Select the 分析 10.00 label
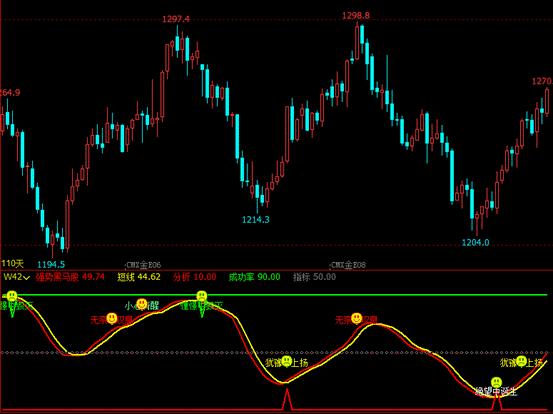 (x=195, y=277)
